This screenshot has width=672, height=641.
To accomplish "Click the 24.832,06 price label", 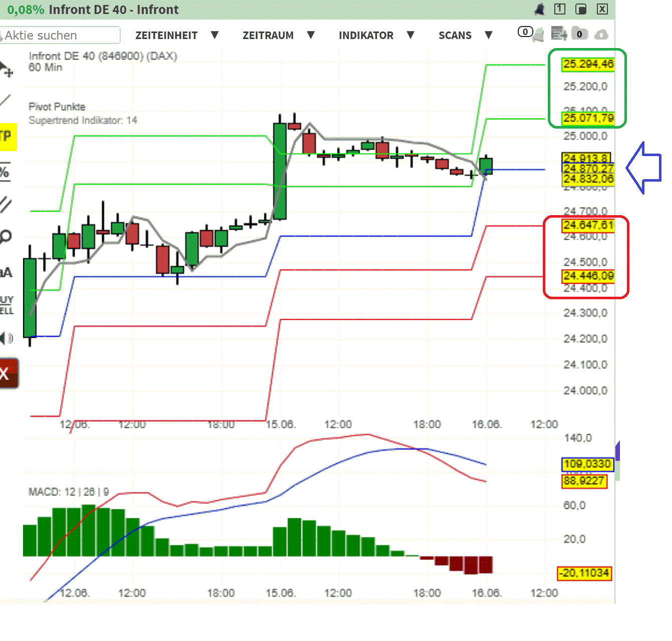I will point(588,179).
